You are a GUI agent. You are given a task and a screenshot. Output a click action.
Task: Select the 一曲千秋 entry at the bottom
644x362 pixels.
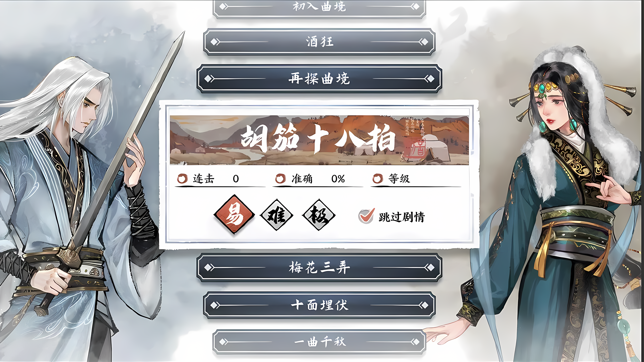[319, 342]
